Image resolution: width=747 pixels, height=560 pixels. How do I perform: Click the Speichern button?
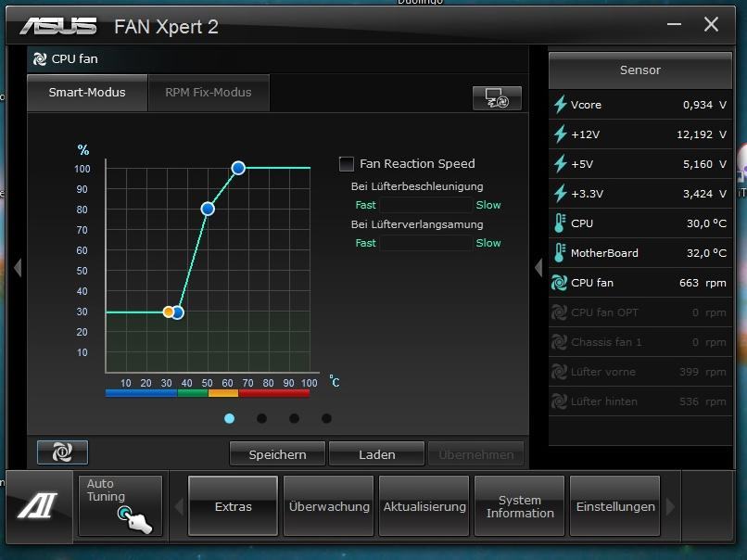[x=278, y=454]
